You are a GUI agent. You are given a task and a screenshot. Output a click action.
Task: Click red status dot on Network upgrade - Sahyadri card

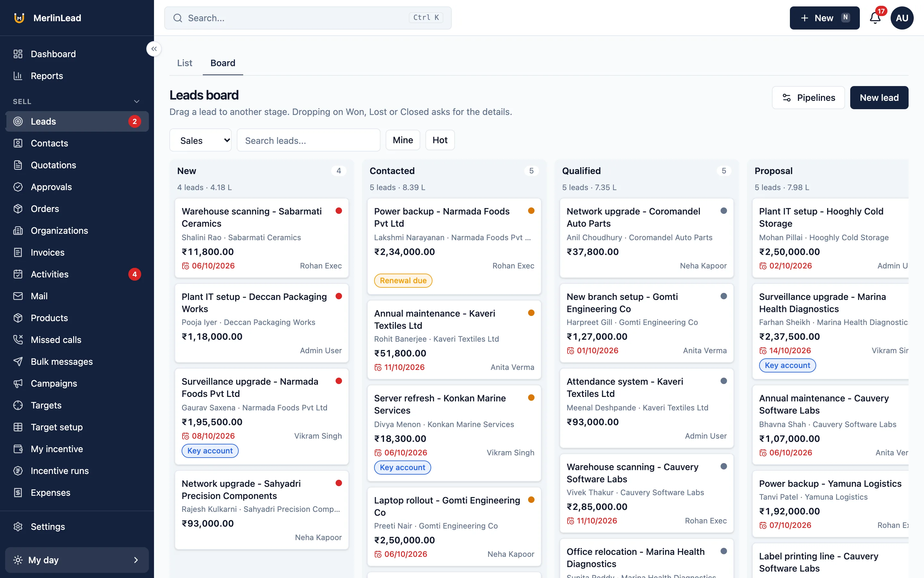(338, 483)
